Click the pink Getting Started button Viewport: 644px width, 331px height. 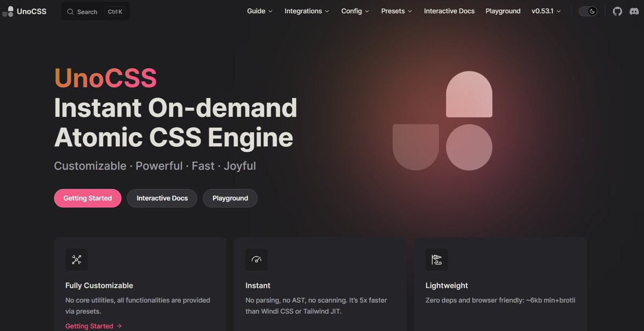click(87, 198)
